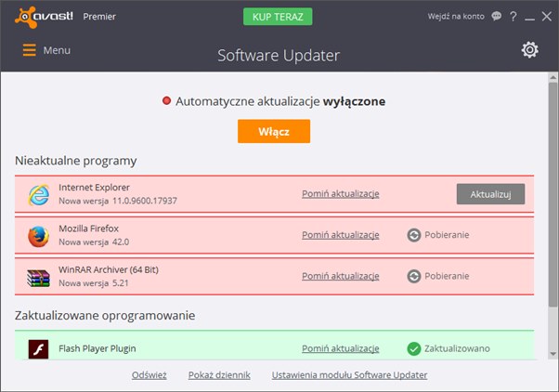The image size is (559, 392).
Task: Click the WinRAR Archiver icon
Action: pos(38,279)
